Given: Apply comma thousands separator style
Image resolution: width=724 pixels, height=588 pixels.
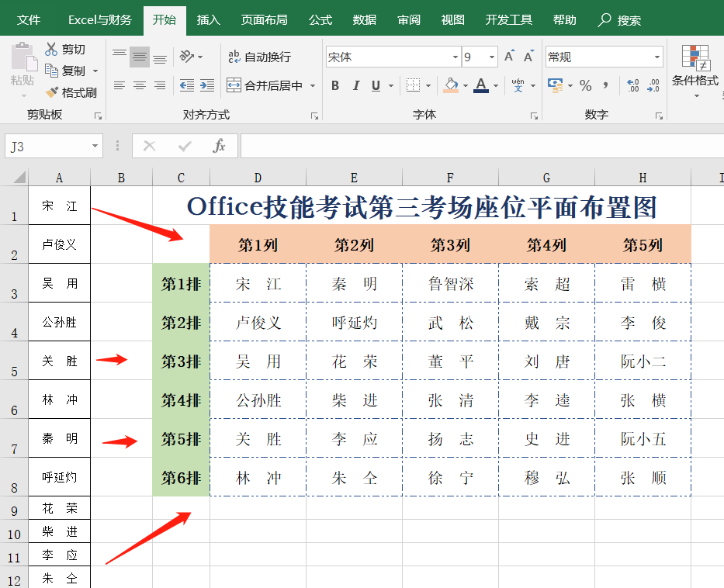Looking at the screenshot, I should (x=605, y=85).
